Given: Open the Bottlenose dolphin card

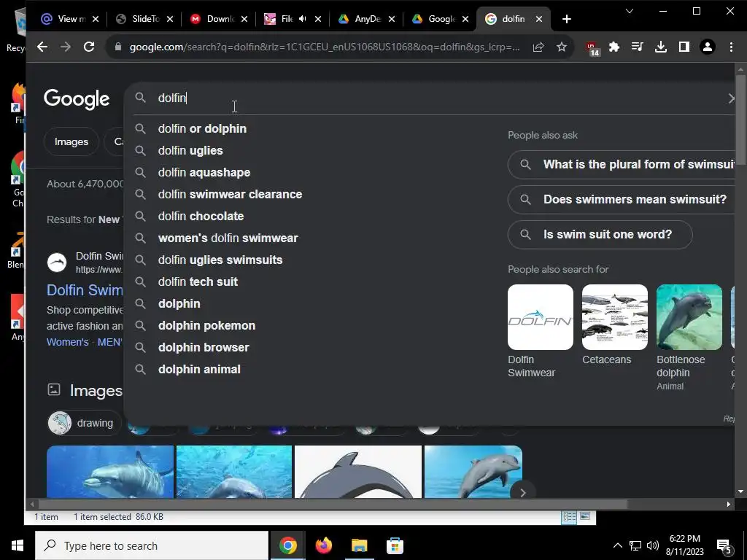Looking at the screenshot, I should coord(689,337).
